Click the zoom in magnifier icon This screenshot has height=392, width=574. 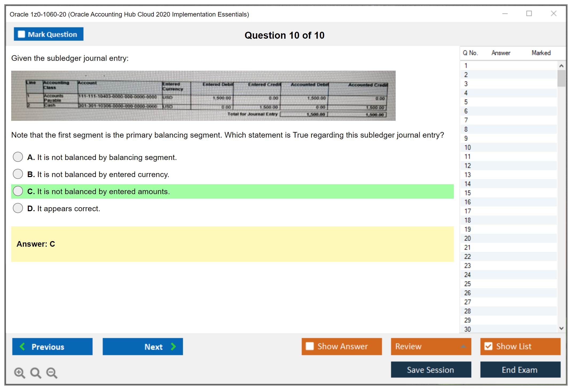19,373
